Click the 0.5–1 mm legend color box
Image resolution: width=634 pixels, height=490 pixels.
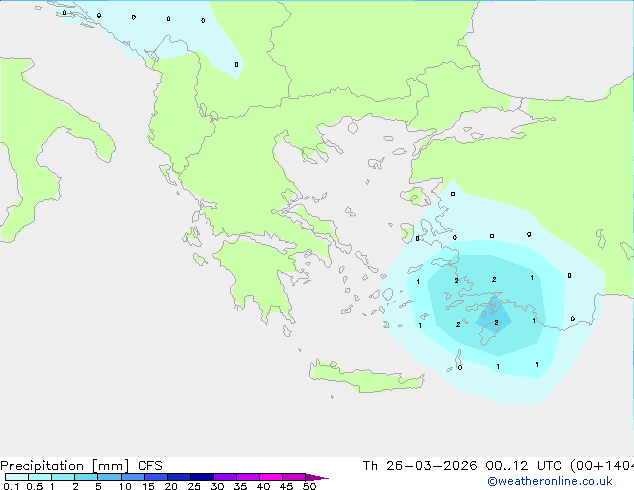[40, 477]
